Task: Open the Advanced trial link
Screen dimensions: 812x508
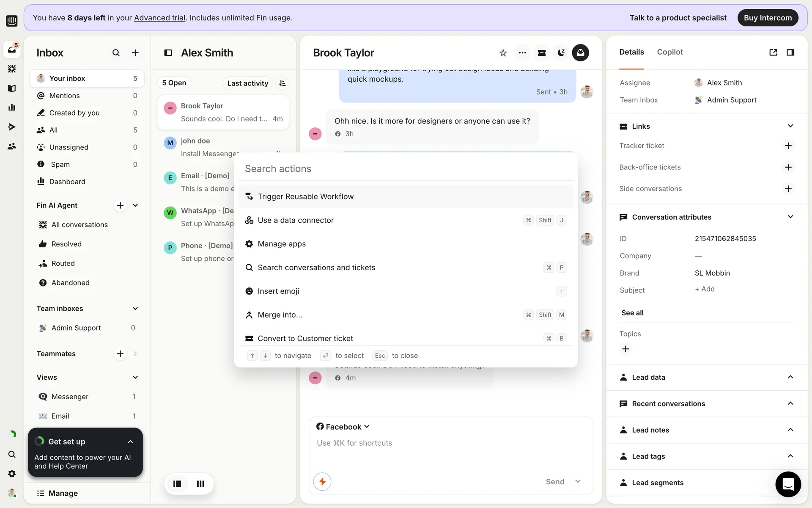Action: 159,18
